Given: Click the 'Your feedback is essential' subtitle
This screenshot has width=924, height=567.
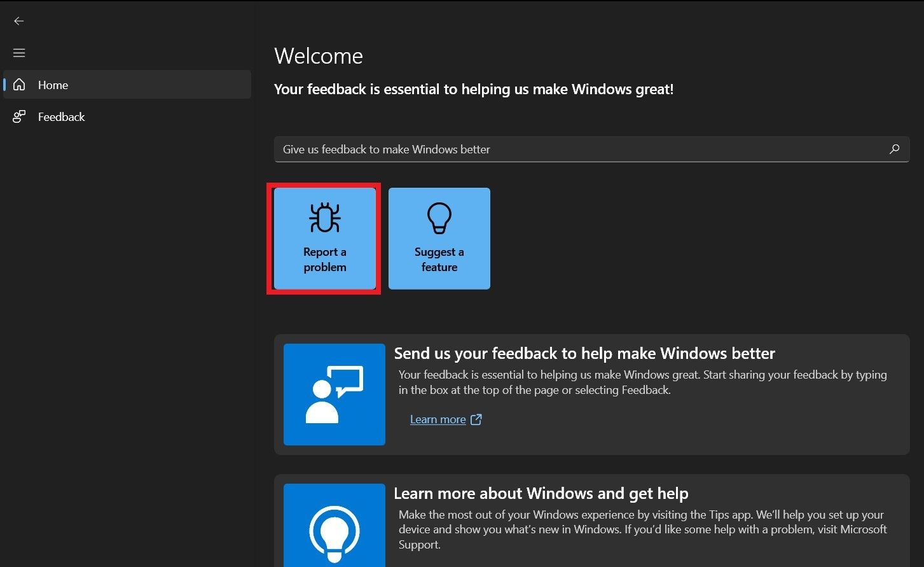Looking at the screenshot, I should coord(473,89).
